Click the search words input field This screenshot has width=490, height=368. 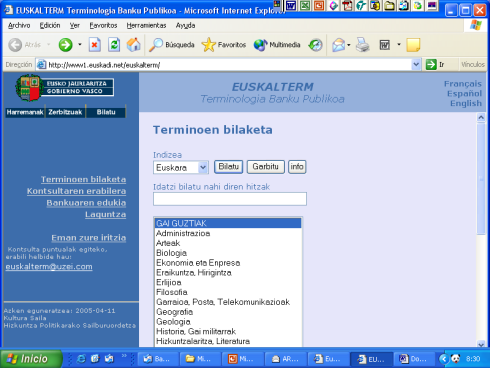pyautogui.click(x=230, y=199)
